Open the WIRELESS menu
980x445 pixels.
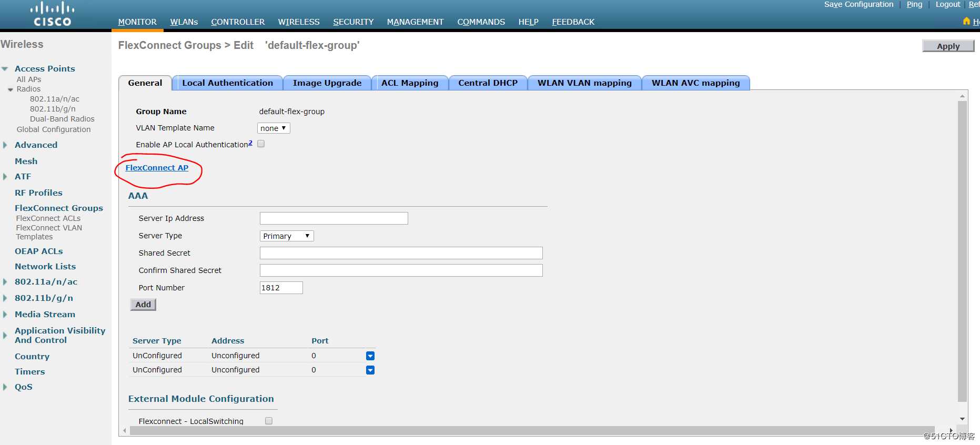click(299, 22)
